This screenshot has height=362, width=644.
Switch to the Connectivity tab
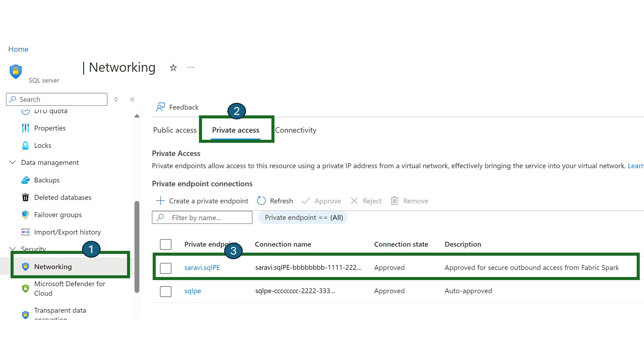click(x=296, y=129)
